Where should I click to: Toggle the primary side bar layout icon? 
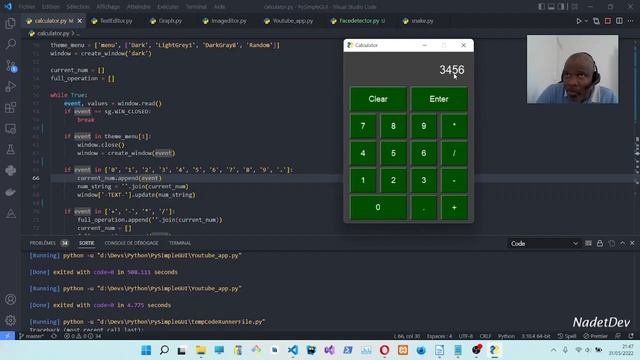(x=541, y=7)
